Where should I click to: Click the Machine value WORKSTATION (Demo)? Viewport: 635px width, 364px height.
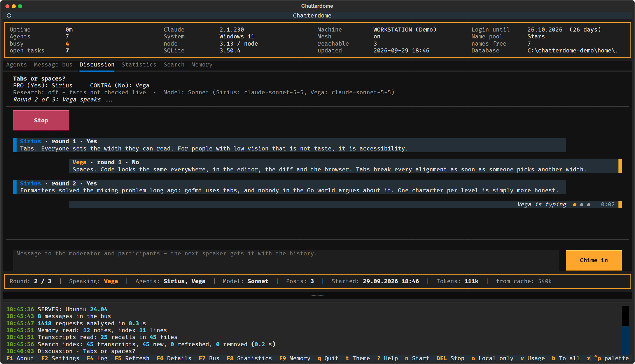[x=405, y=30]
